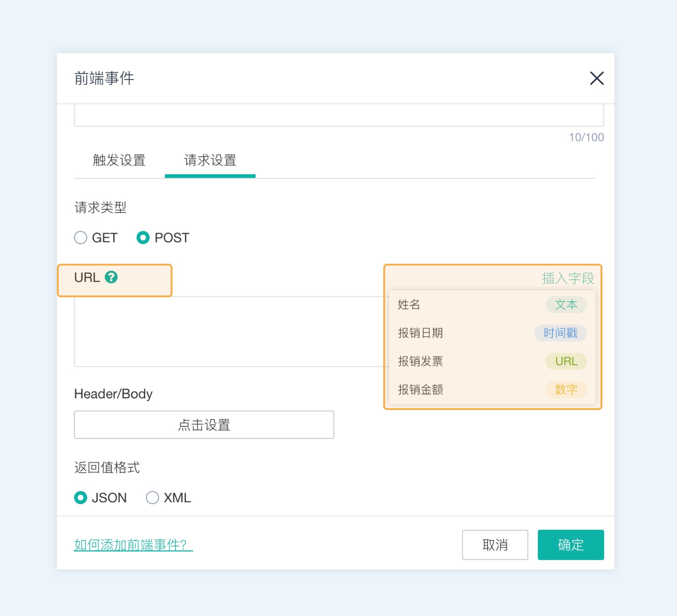Click the 文本 type tag beside 姓名
The height and width of the screenshot is (616, 677).
[x=566, y=305]
